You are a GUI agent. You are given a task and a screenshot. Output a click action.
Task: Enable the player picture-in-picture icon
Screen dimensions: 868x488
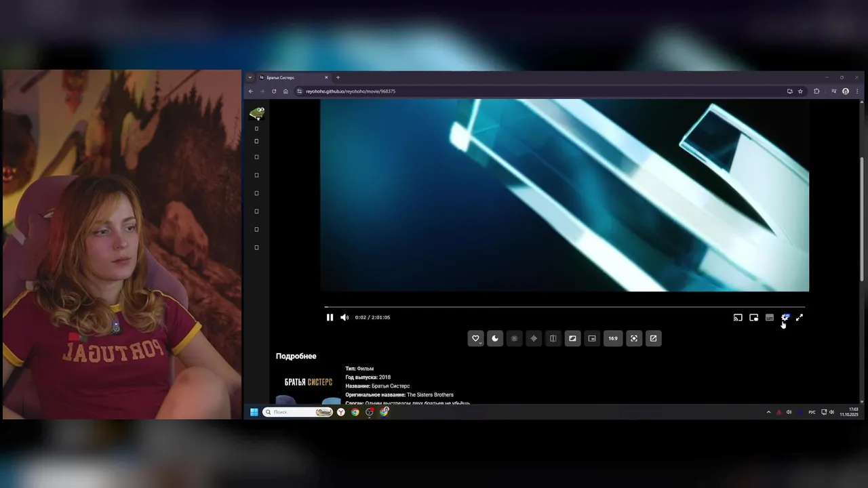(753, 317)
